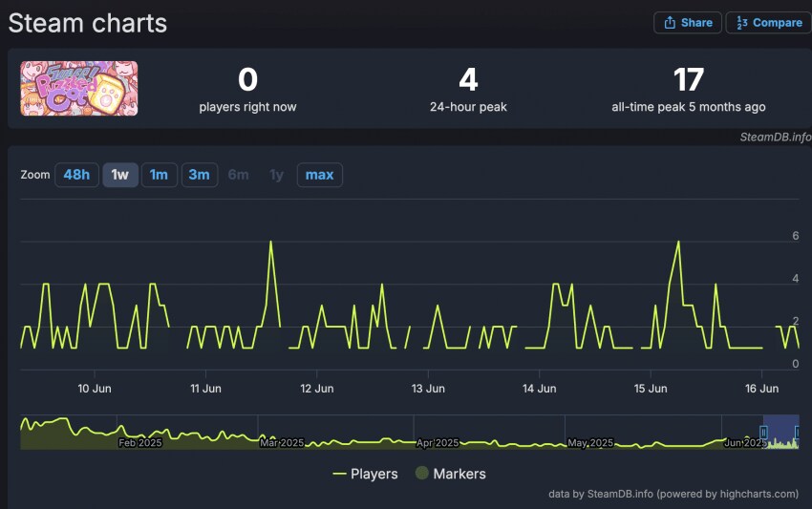812x509 pixels.
Task: Click the 'all-time peak 5 months ago' text
Action: [688, 107]
